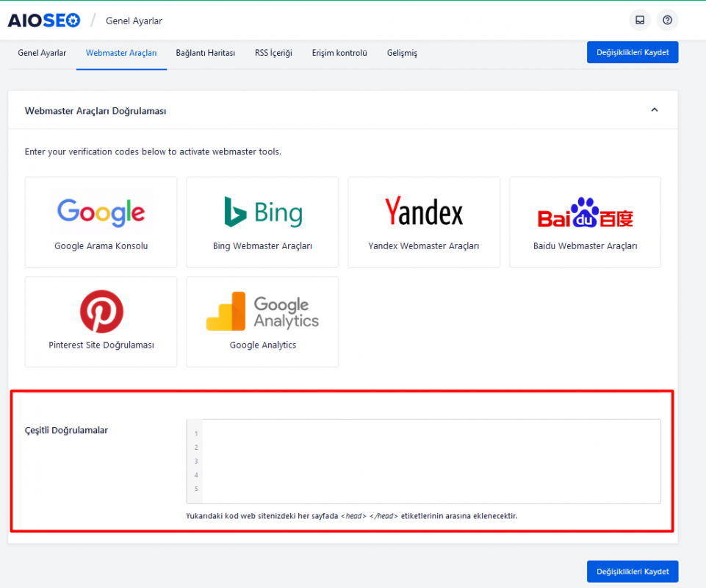Open the Bing Webmaster Araçları card
This screenshot has height=588, width=706.
pos(262,220)
